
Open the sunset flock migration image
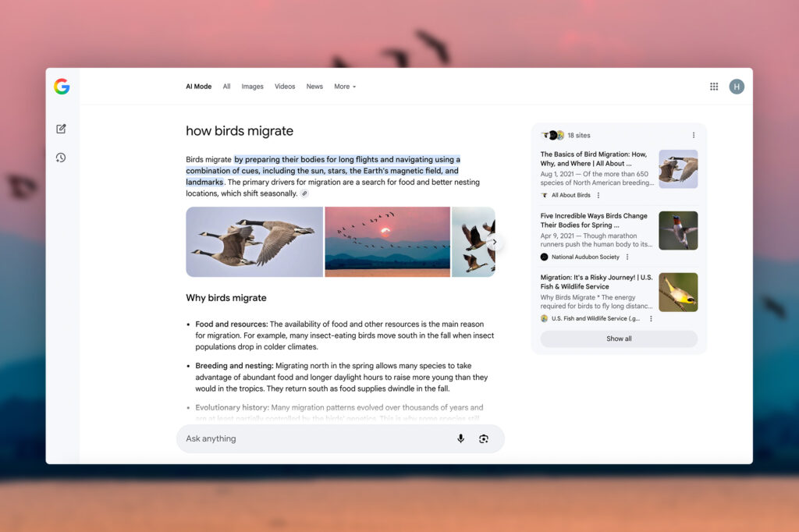[x=387, y=242]
